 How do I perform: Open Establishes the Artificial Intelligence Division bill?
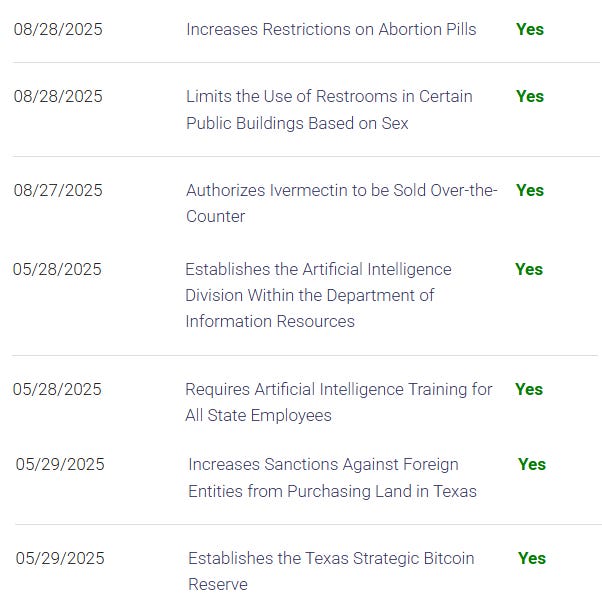click(318, 295)
